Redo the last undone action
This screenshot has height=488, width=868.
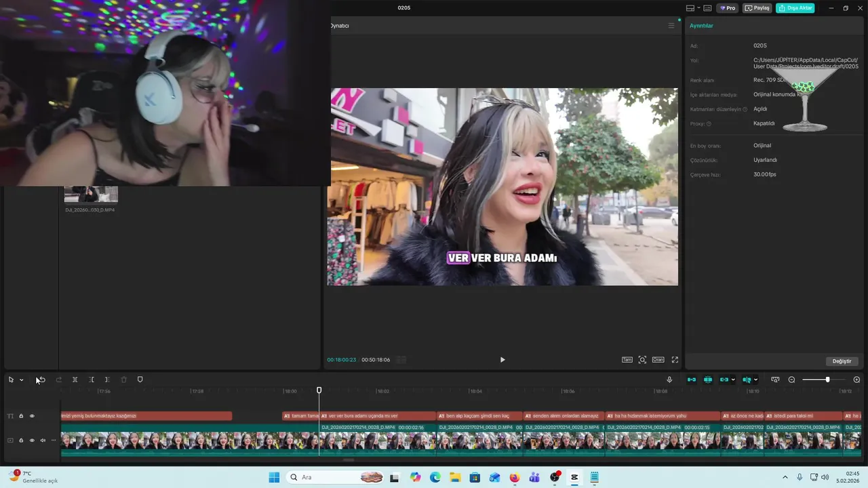pyautogui.click(x=59, y=380)
